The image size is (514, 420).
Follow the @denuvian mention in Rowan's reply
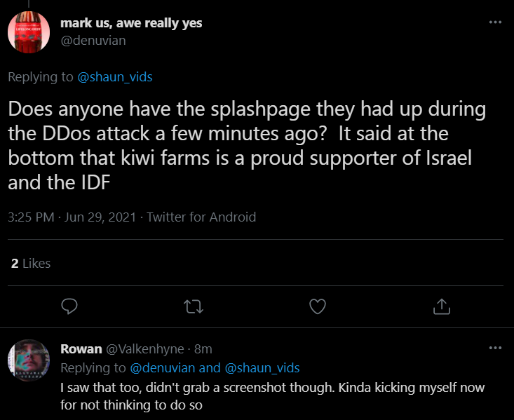[163, 368]
